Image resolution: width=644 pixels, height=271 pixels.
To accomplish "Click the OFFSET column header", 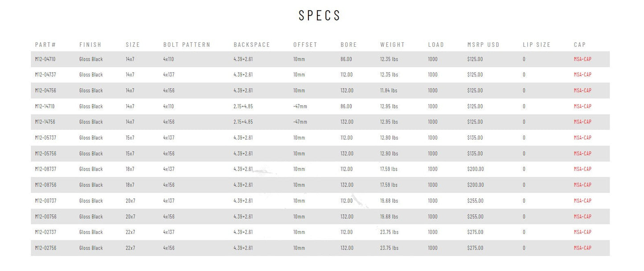I will (305, 45).
